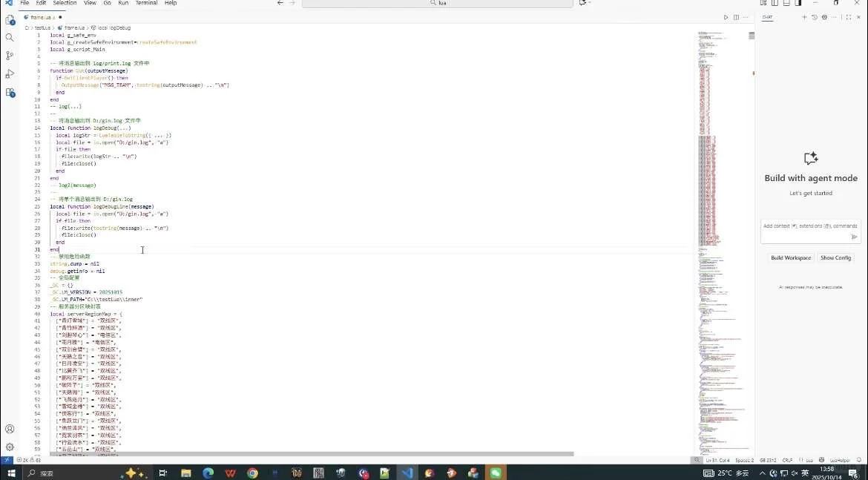Open the editor More Actions ellipsis
This screenshot has width=868, height=480.
[746, 18]
